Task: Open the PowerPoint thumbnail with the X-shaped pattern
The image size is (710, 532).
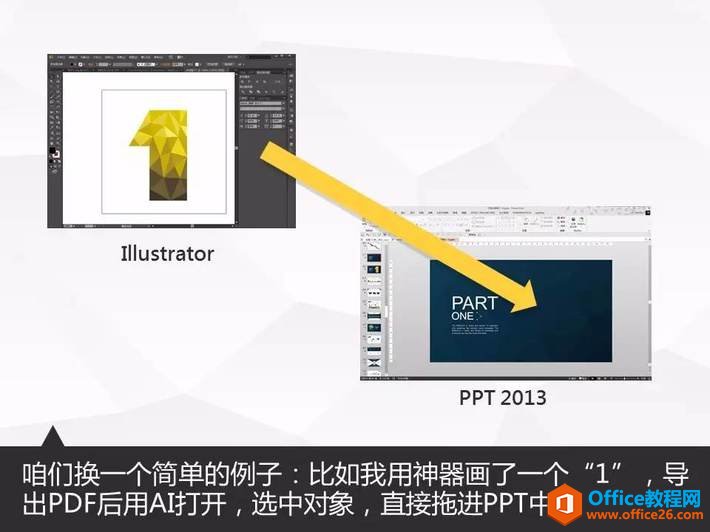Action: tap(374, 363)
